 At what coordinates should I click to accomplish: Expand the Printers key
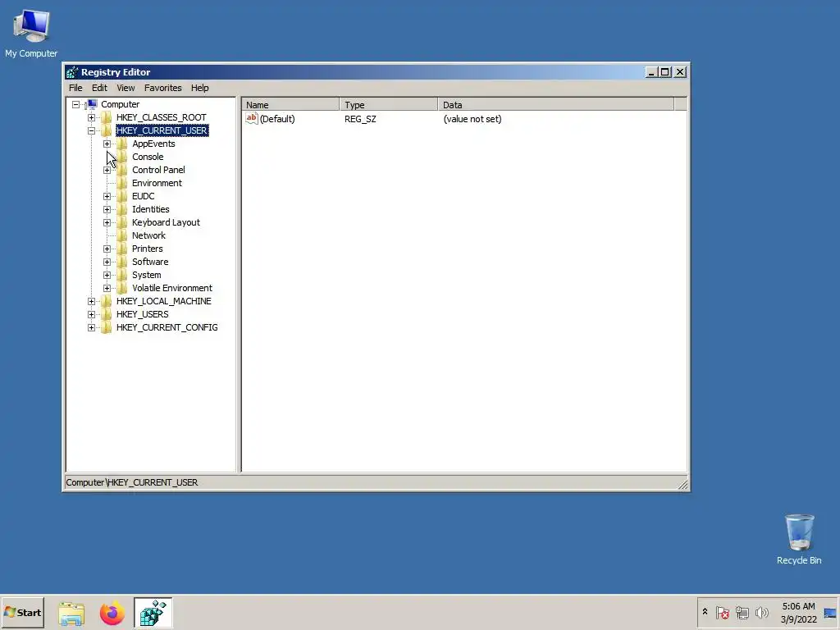pyautogui.click(x=107, y=249)
